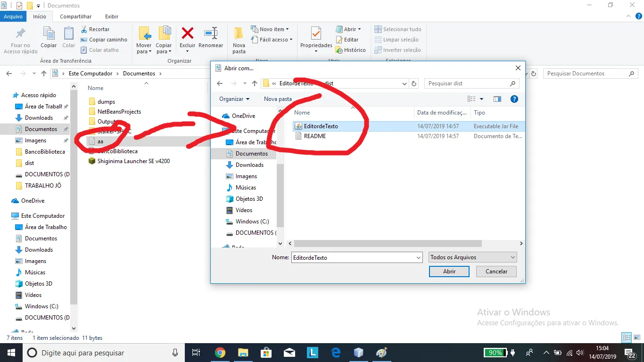Open the dialog view options dropdown arrow
Screen dimensions: 644x362
(x=481, y=99)
